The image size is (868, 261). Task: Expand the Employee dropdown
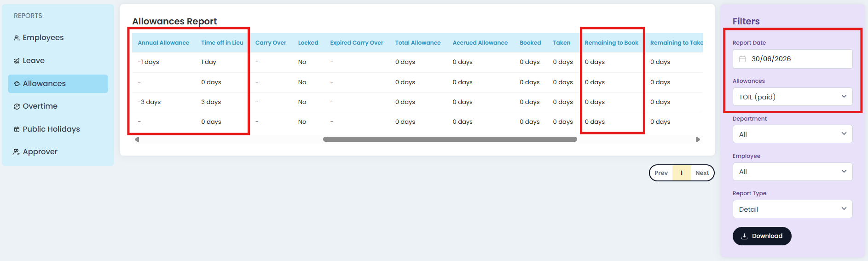(x=793, y=172)
